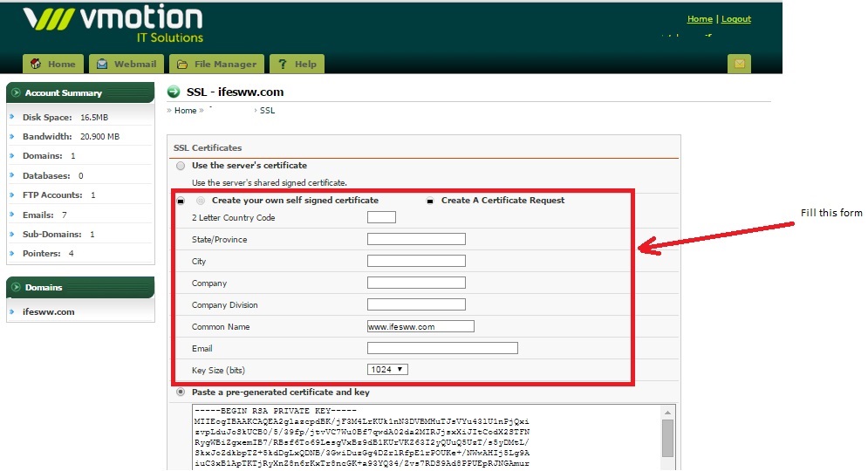Click the Domains panel arrow icon

click(16, 287)
